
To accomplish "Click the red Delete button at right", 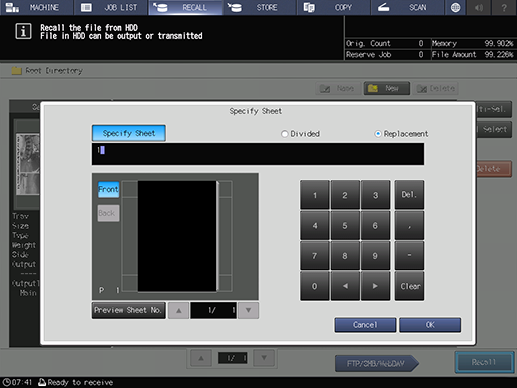I will tap(494, 169).
